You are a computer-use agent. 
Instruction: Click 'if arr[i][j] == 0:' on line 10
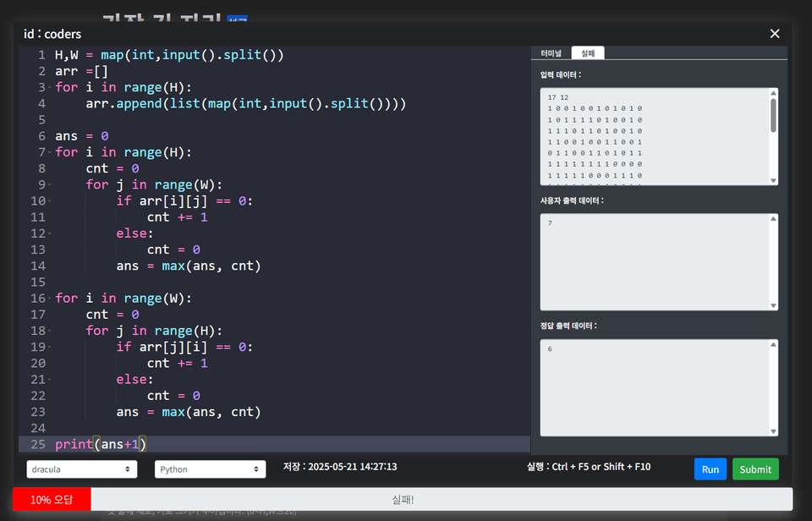pyautogui.click(x=184, y=201)
